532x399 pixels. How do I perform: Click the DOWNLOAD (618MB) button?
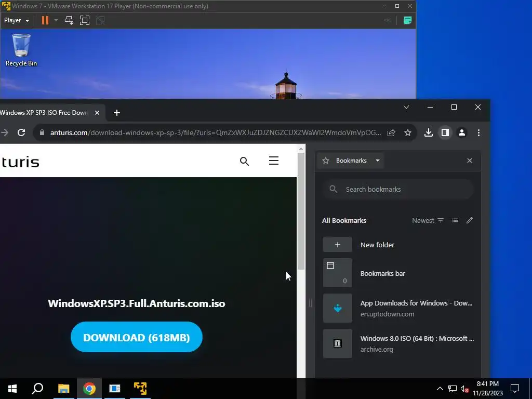point(137,337)
